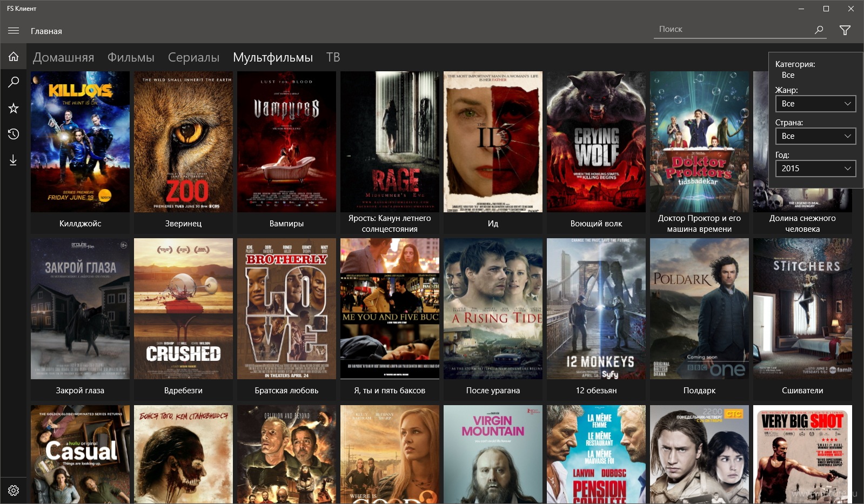Open the Casual poster
This screenshot has width=864, height=504.
pyautogui.click(x=80, y=454)
